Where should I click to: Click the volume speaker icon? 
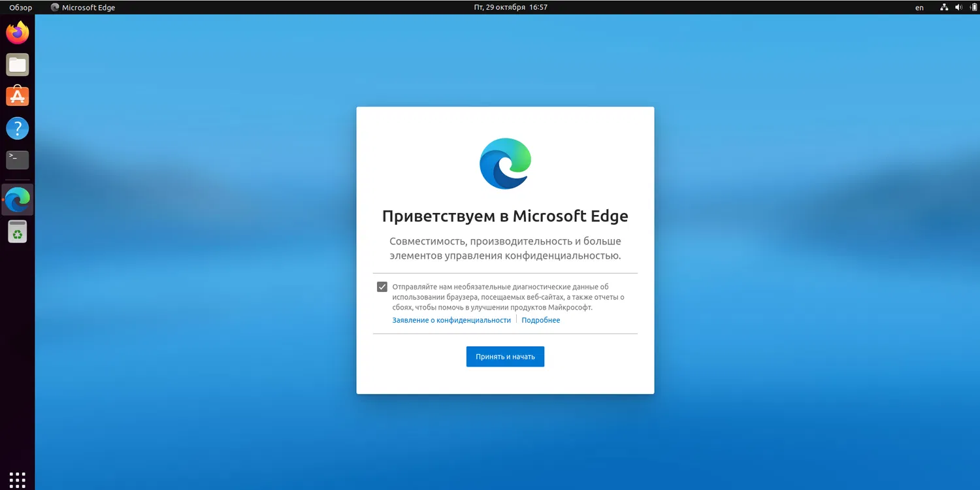[x=959, y=8]
